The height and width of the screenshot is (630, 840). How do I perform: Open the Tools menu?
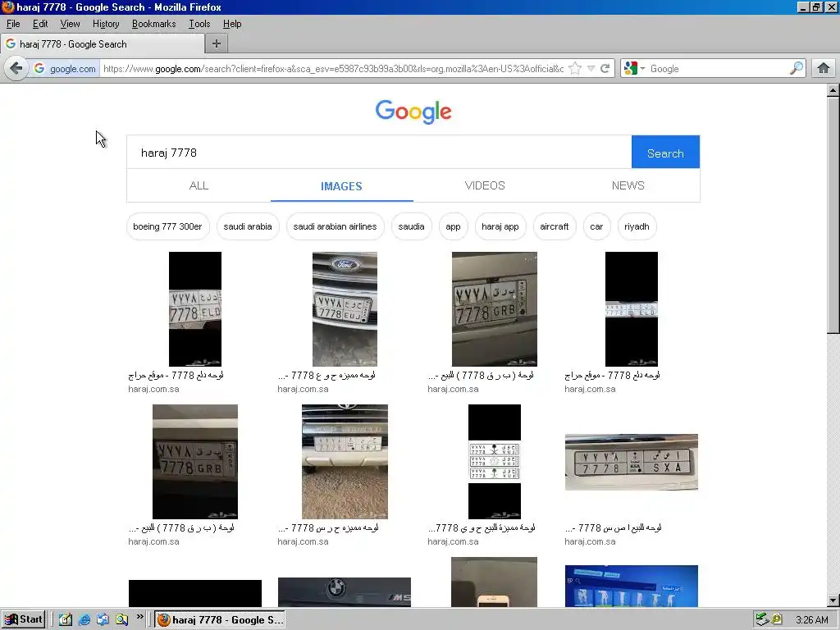[199, 24]
